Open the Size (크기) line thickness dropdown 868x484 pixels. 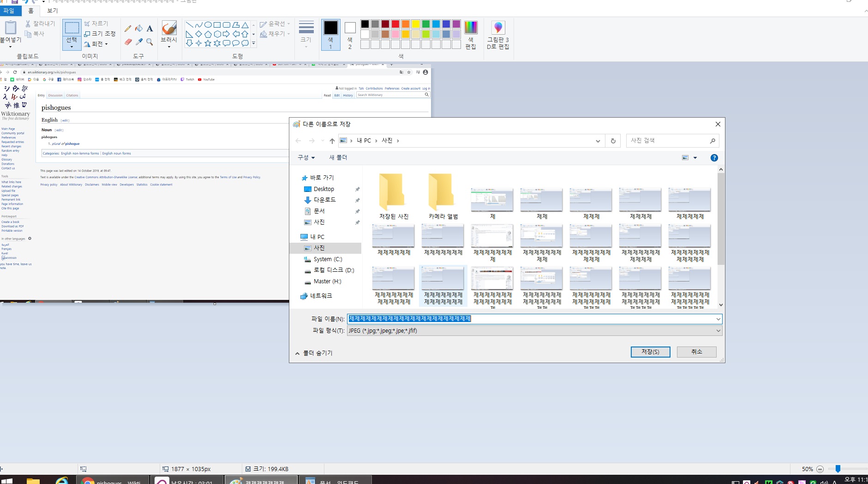[306, 35]
